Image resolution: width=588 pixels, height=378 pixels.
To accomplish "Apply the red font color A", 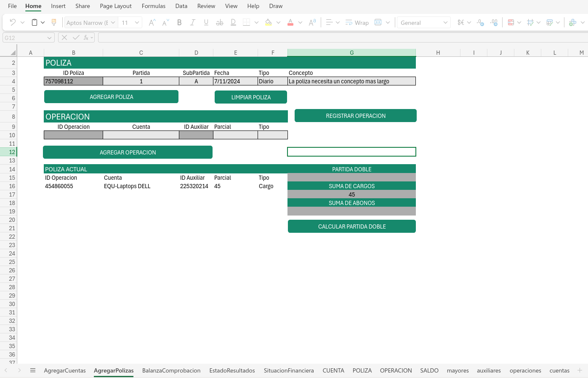I will tap(290, 22).
